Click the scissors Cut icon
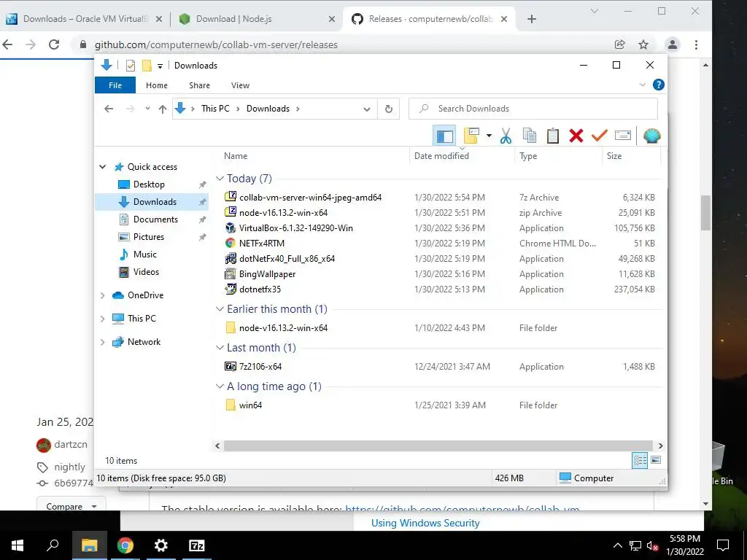 click(506, 136)
